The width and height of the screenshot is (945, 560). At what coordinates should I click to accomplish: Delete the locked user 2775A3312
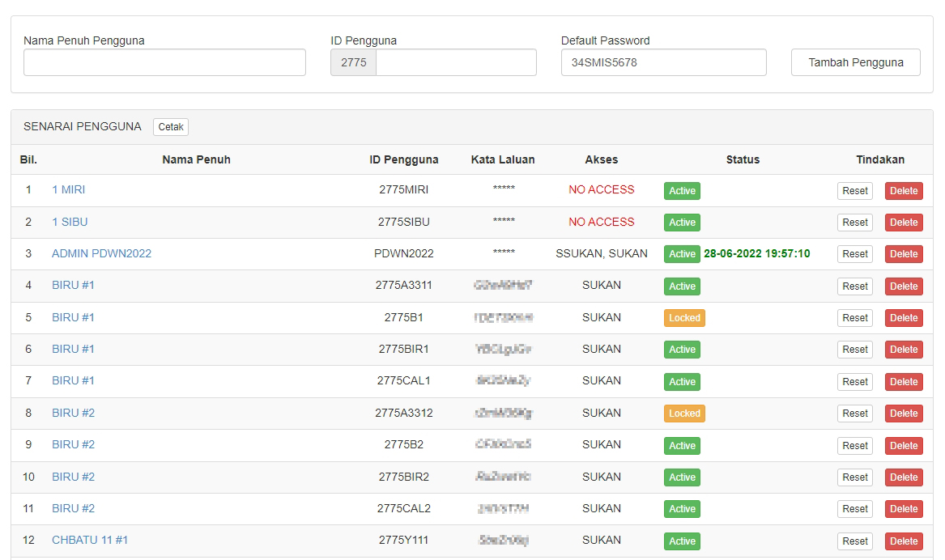(904, 414)
